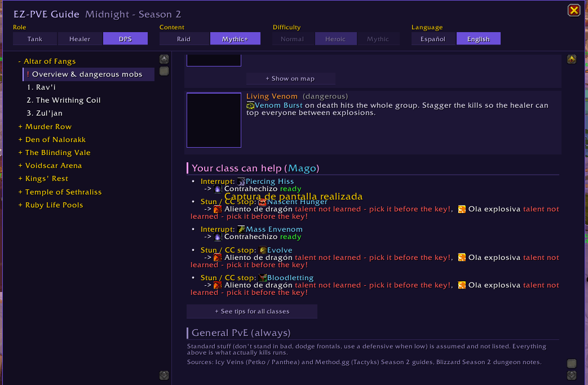This screenshot has width=588, height=385.
Task: Expand the Murder Row dungeon
Action: point(45,127)
